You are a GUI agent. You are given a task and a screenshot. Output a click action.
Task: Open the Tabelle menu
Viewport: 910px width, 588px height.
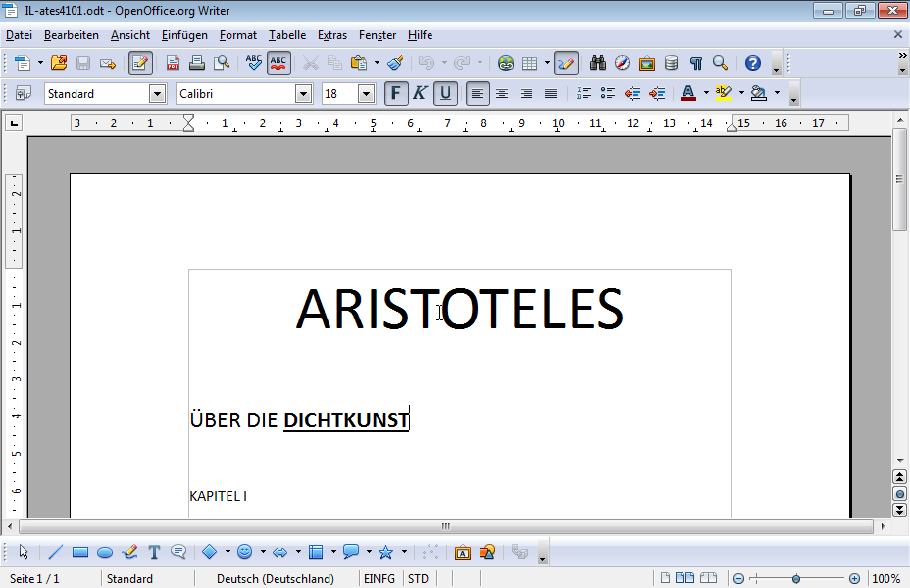tap(287, 35)
